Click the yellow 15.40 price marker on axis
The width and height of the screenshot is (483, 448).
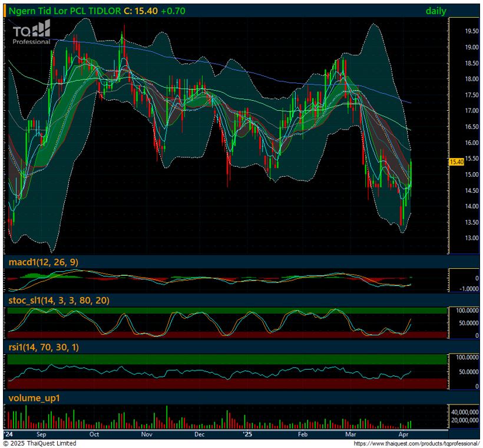456,162
